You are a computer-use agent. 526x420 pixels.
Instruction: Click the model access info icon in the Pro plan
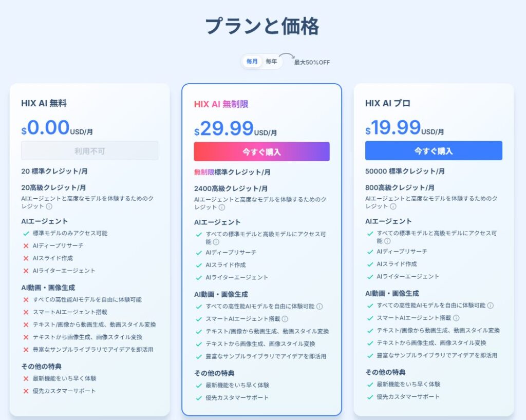pyautogui.click(x=387, y=241)
